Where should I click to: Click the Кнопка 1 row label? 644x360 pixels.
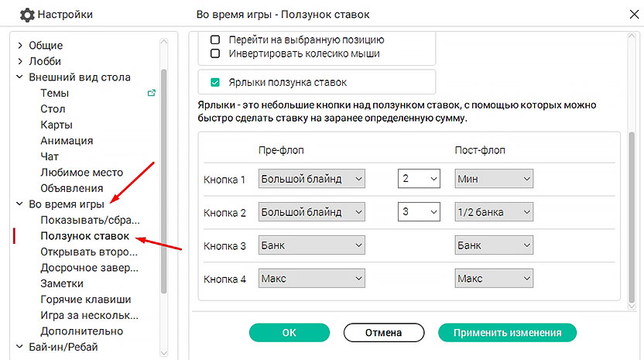tap(224, 180)
